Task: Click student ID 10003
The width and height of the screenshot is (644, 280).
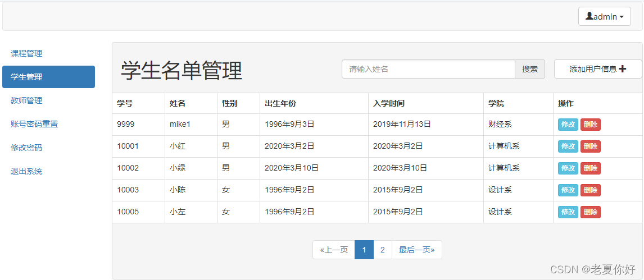Action: pyautogui.click(x=128, y=190)
